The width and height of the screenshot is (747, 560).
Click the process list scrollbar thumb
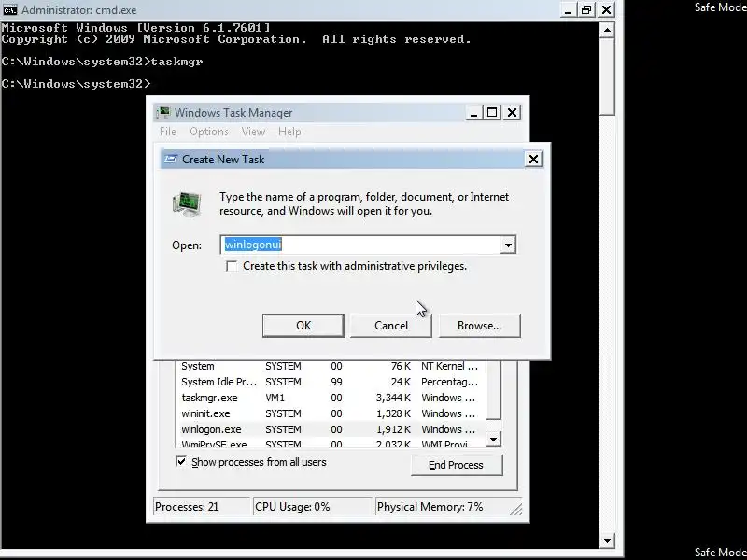[x=493, y=389]
